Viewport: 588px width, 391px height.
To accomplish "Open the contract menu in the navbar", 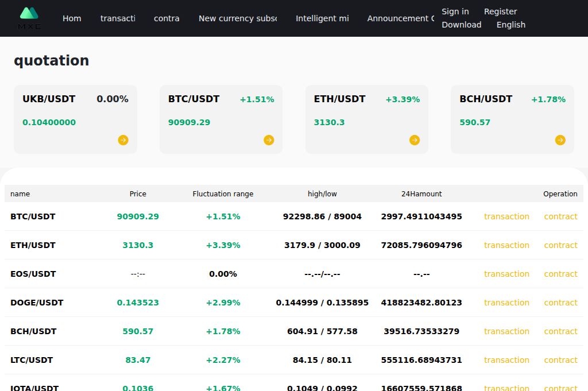I will click(x=167, y=18).
